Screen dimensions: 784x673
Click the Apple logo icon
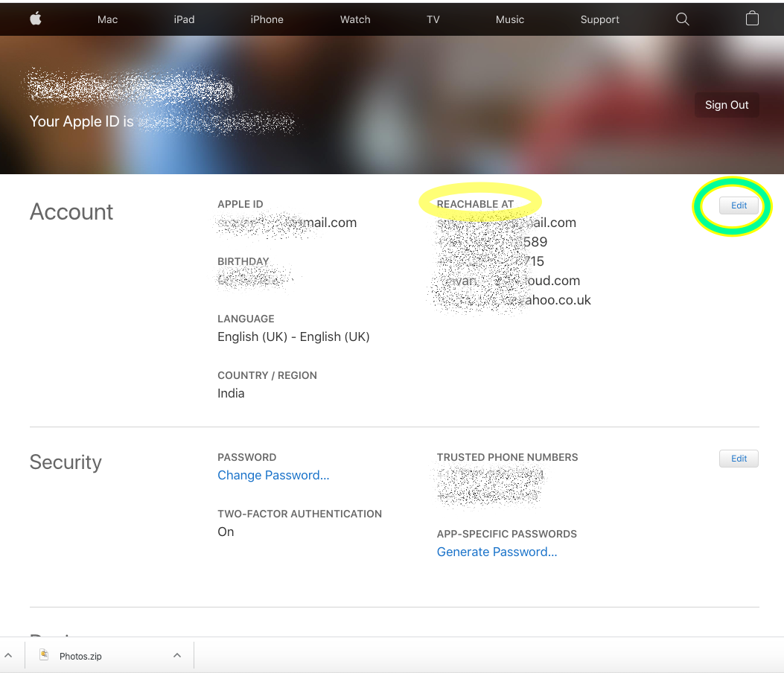[x=36, y=19]
